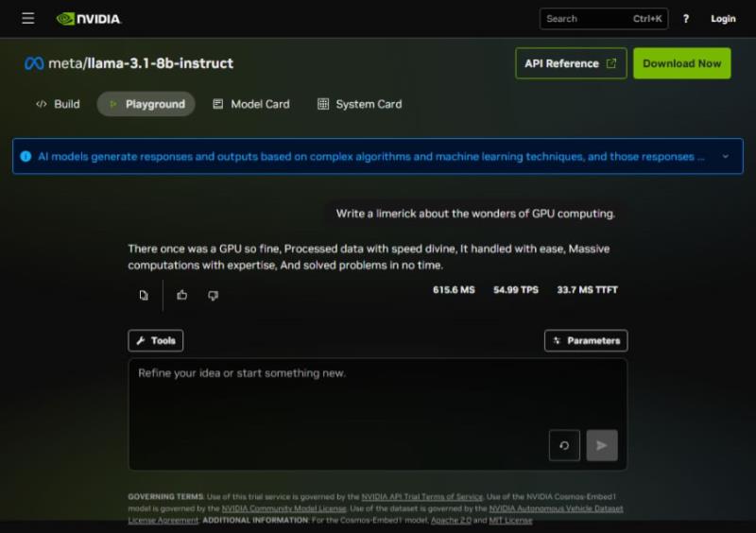Click the Meta logo icon

34,63
